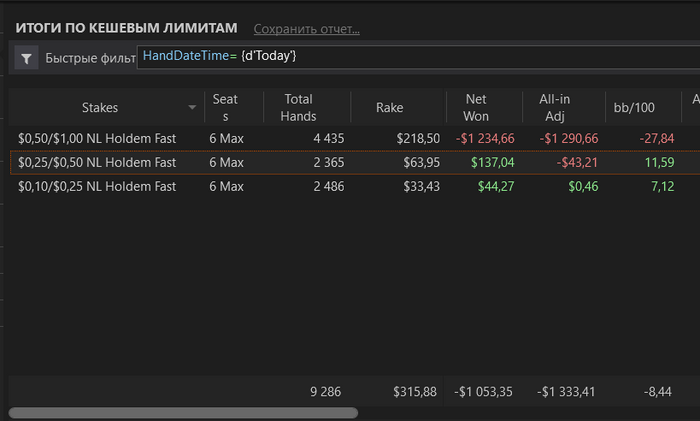This screenshot has height=421, width=700.
Task: Click the -$1 234,66 Net Won cell
Action: [485, 138]
